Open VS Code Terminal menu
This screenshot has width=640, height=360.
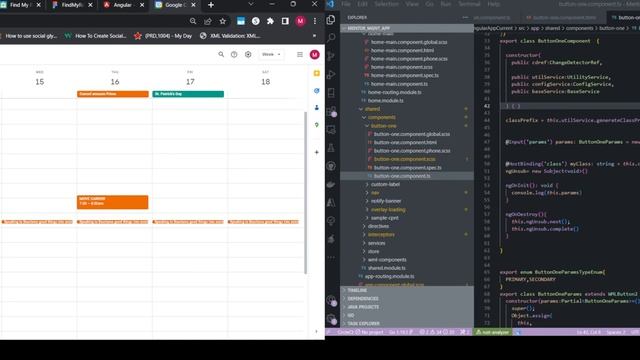click(x=469, y=4)
